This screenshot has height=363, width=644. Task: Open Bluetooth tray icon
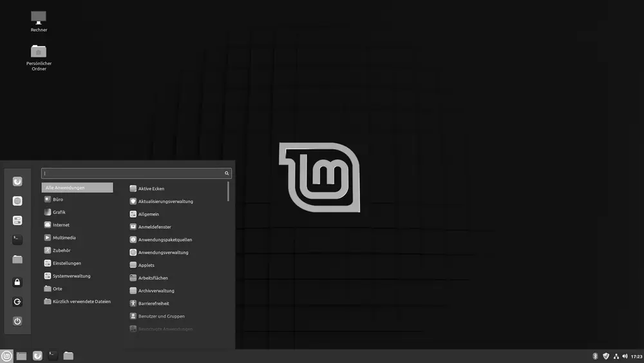click(595, 357)
